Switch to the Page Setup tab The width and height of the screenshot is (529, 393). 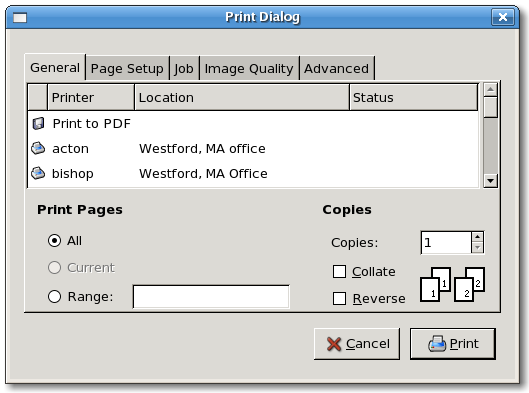coord(127,68)
